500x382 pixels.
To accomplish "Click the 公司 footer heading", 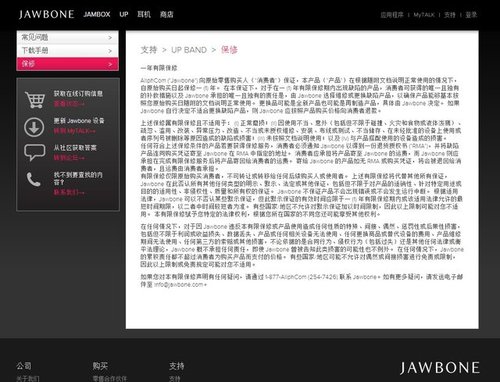I will (24, 366).
